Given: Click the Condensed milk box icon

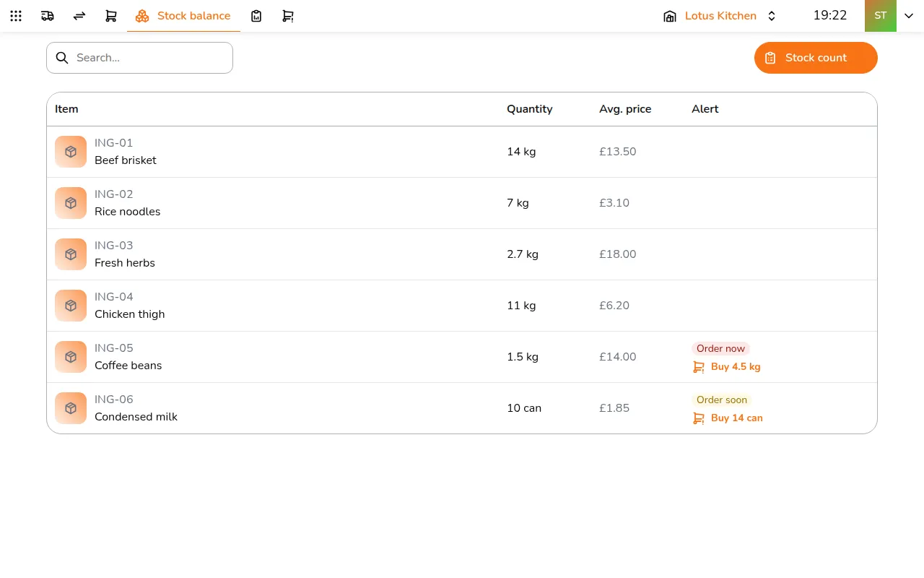Looking at the screenshot, I should coord(71,408).
